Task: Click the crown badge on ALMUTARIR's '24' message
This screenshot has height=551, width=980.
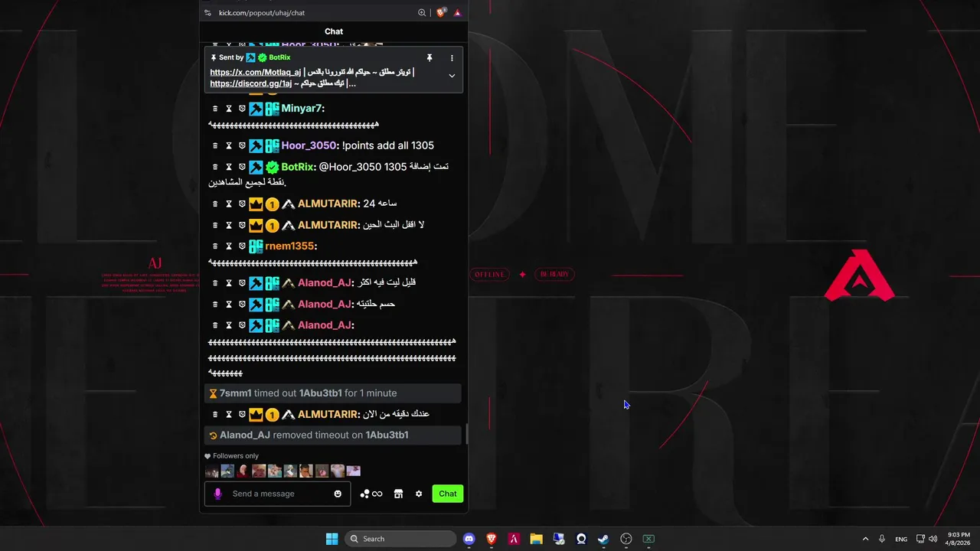Action: tap(256, 204)
